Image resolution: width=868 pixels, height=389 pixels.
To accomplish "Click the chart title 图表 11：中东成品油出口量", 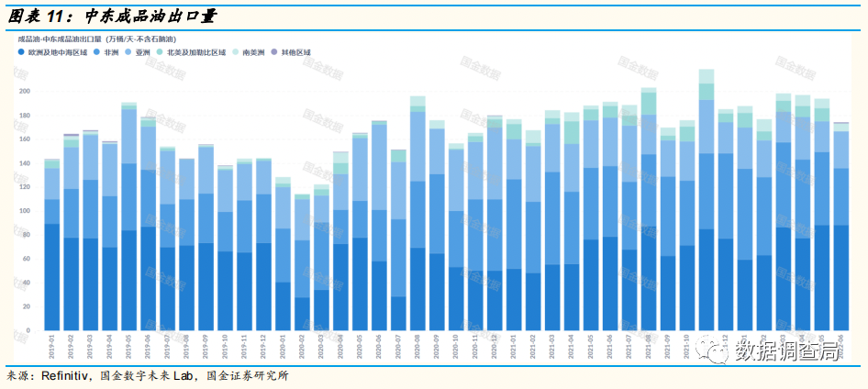I will pyautogui.click(x=119, y=17).
